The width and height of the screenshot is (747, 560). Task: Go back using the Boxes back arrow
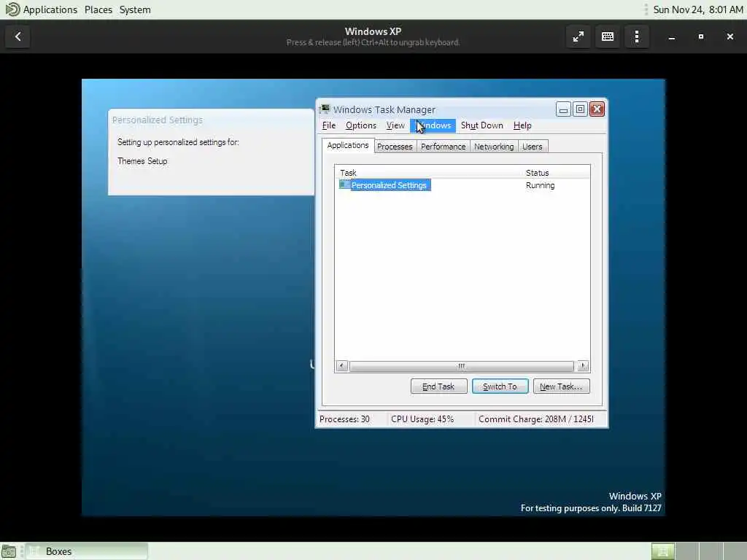[x=18, y=36]
